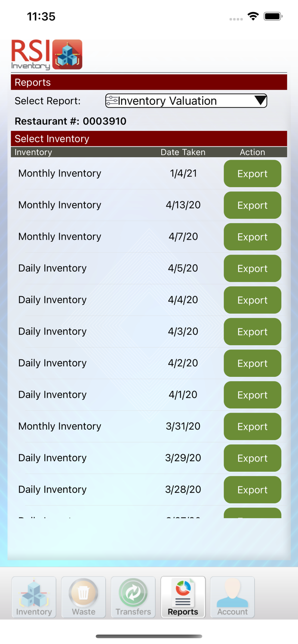Click the dropdown arrow next to Inventory Valuation
This screenshot has height=644, width=298.
tap(261, 100)
